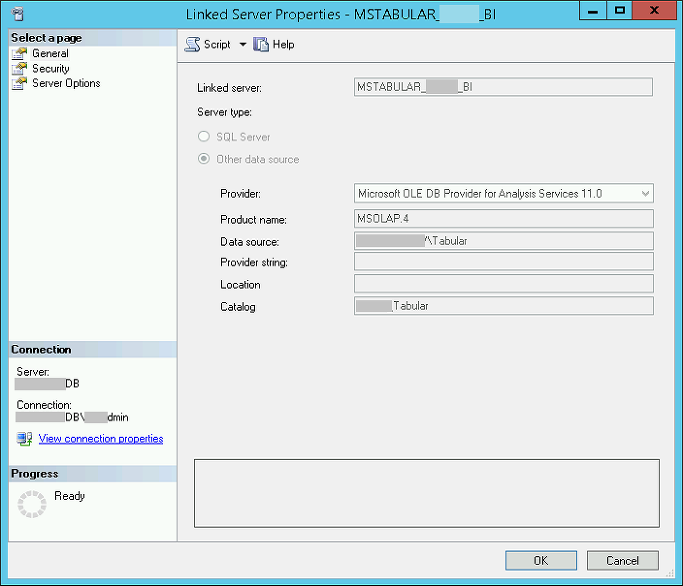683x586 pixels.
Task: Click the Help book icon
Action: 260,44
